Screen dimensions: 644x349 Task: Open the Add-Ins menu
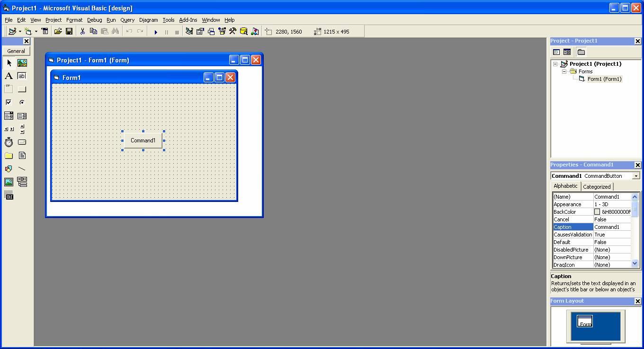click(x=188, y=20)
